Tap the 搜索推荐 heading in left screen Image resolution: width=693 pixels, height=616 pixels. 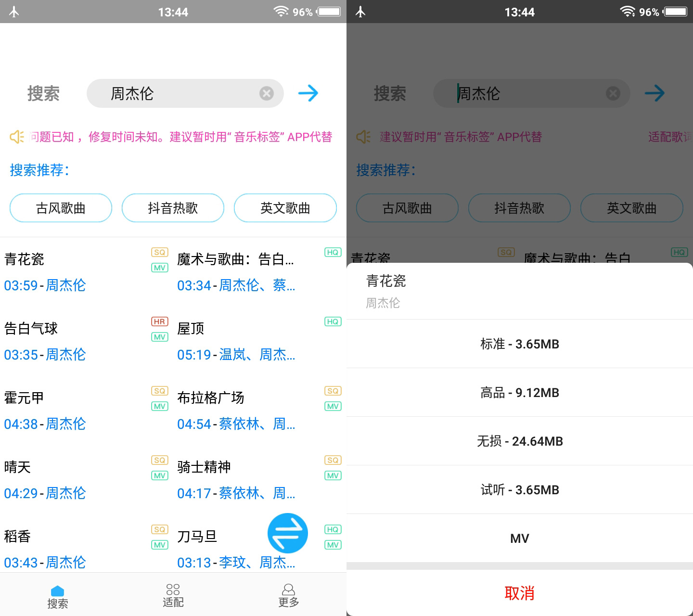pos(39,170)
